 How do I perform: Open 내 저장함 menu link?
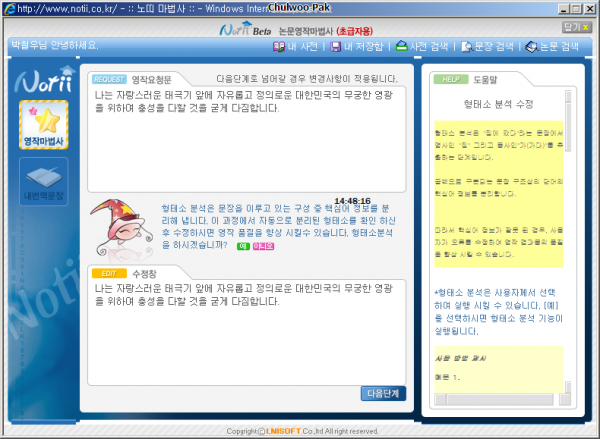click(x=363, y=47)
